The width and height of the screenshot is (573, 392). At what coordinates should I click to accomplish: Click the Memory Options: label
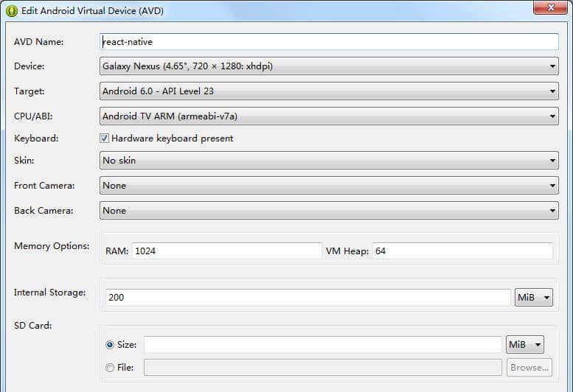point(52,246)
